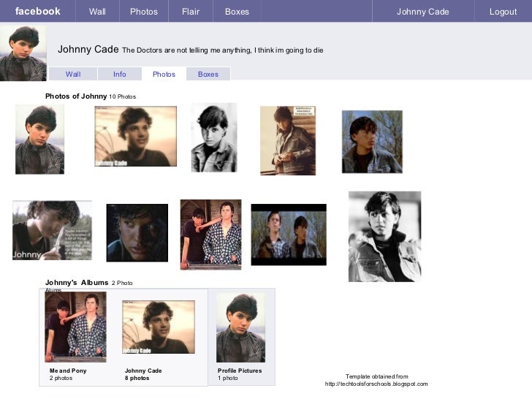The image size is (532, 399).
Task: Open Flair in the top navigation bar
Action: pyautogui.click(x=191, y=12)
